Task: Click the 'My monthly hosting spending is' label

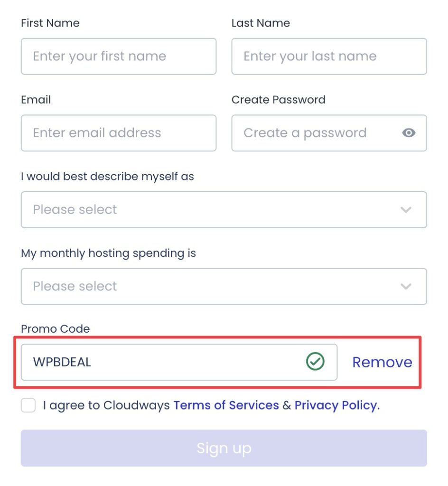Action: [x=108, y=253]
